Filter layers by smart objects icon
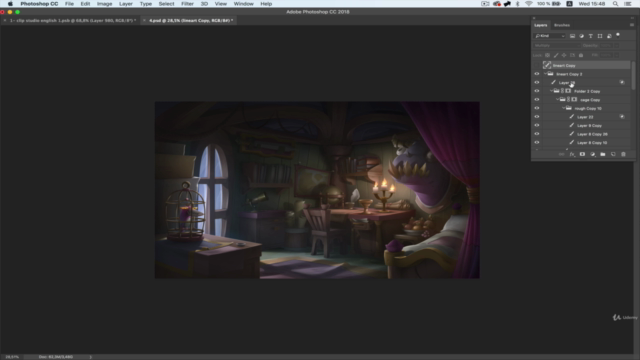 609,36
